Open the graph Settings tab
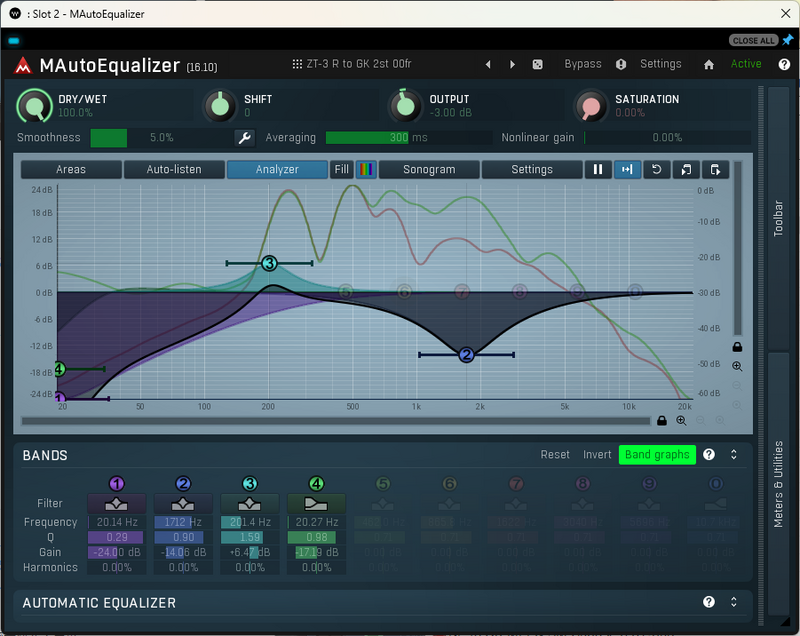 [x=532, y=169]
